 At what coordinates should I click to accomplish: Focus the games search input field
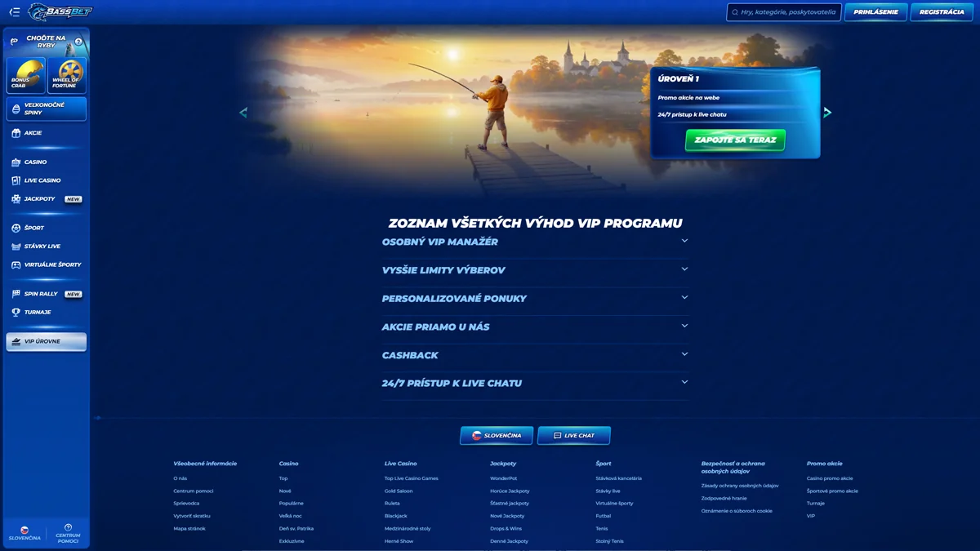click(784, 12)
